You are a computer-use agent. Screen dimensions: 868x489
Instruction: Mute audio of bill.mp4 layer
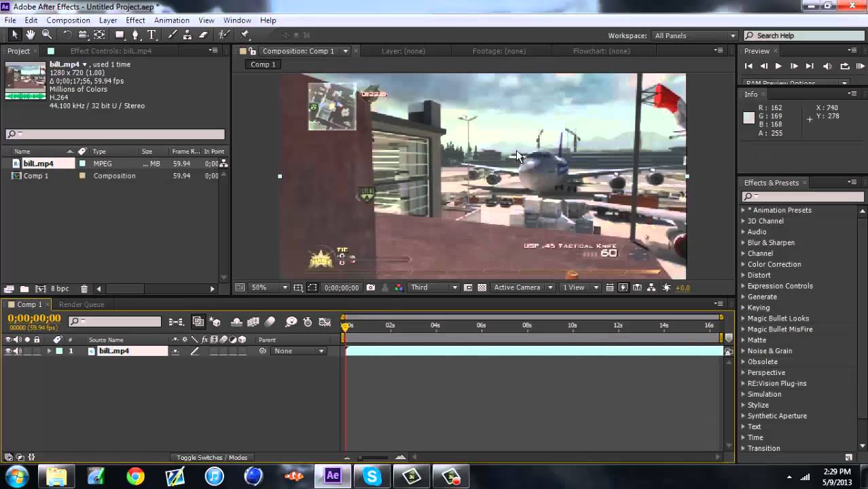click(17, 351)
